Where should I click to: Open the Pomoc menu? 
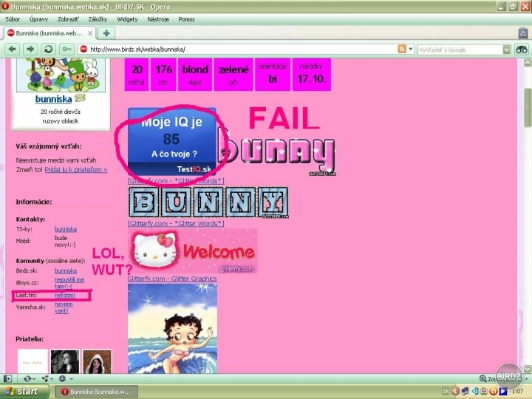(x=187, y=19)
